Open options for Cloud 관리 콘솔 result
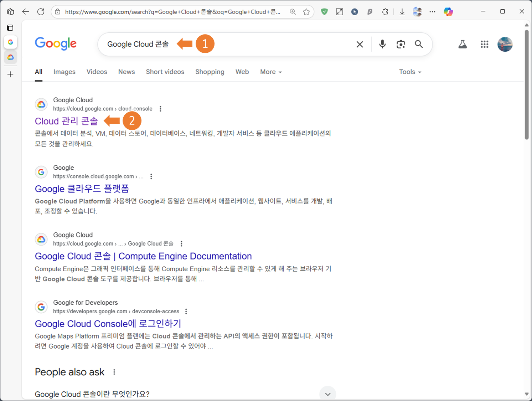Image resolution: width=532 pixels, height=401 pixels. pos(160,109)
